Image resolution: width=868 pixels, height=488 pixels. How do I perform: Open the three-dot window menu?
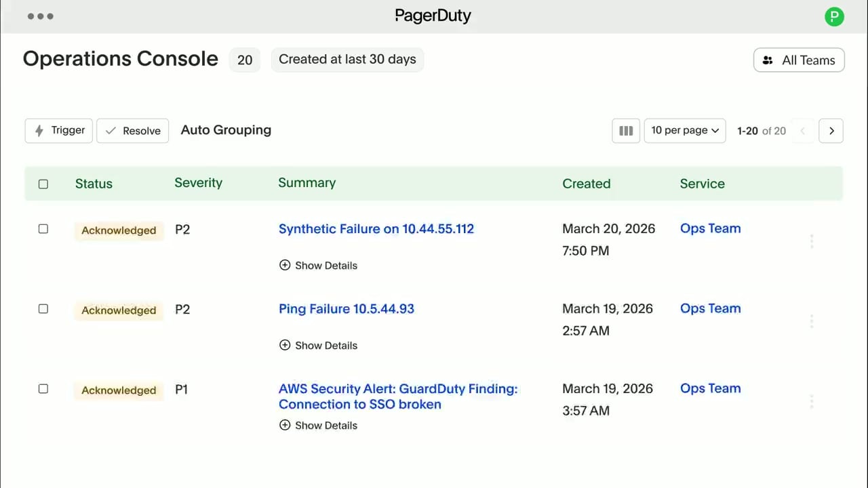41,16
